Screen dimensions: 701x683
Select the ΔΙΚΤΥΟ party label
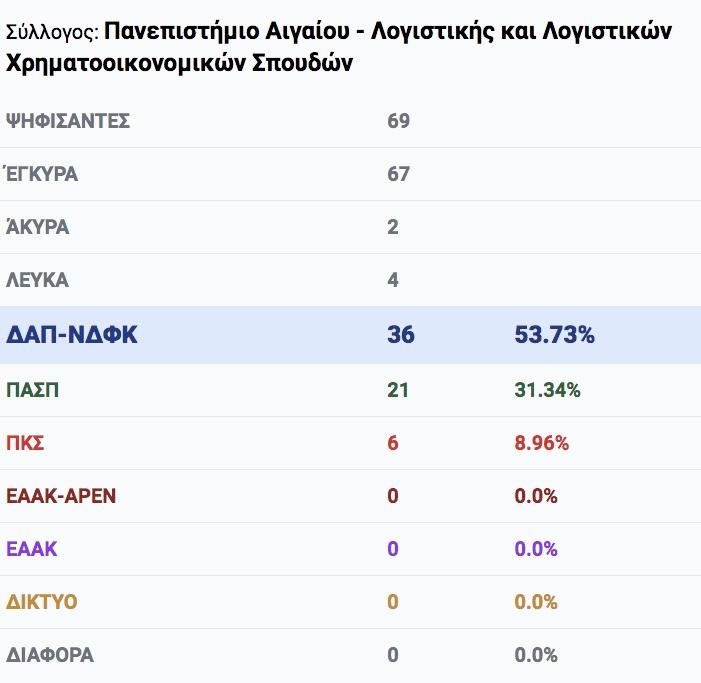tap(42, 602)
